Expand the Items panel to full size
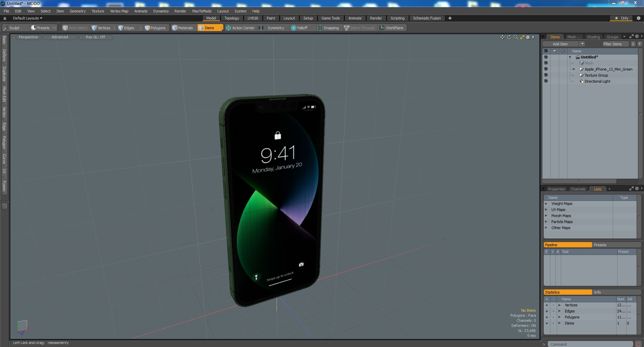 (631, 37)
